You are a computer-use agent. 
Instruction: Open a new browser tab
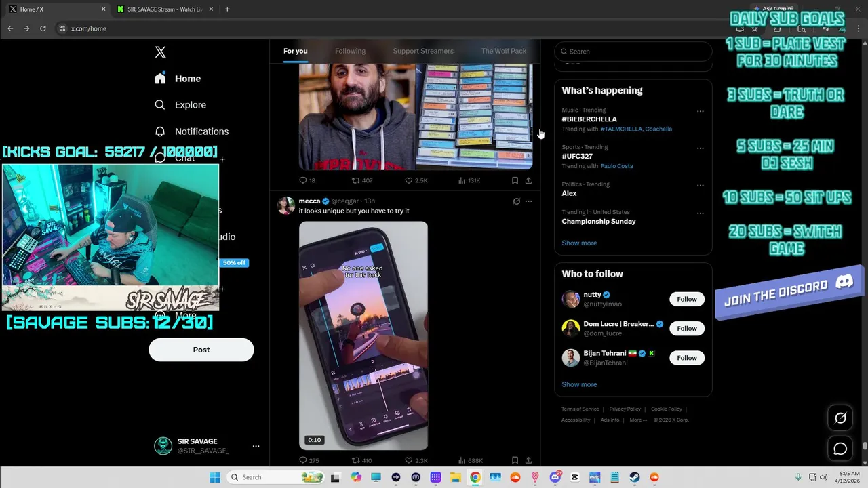click(227, 9)
